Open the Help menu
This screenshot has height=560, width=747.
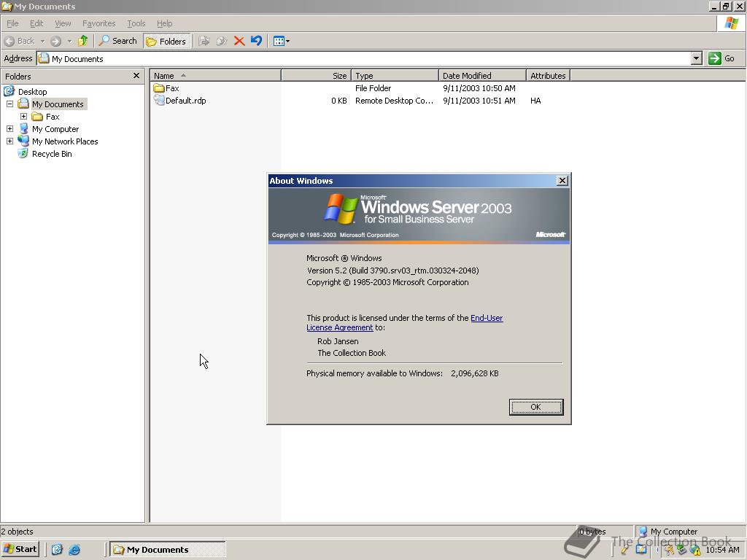(x=164, y=23)
